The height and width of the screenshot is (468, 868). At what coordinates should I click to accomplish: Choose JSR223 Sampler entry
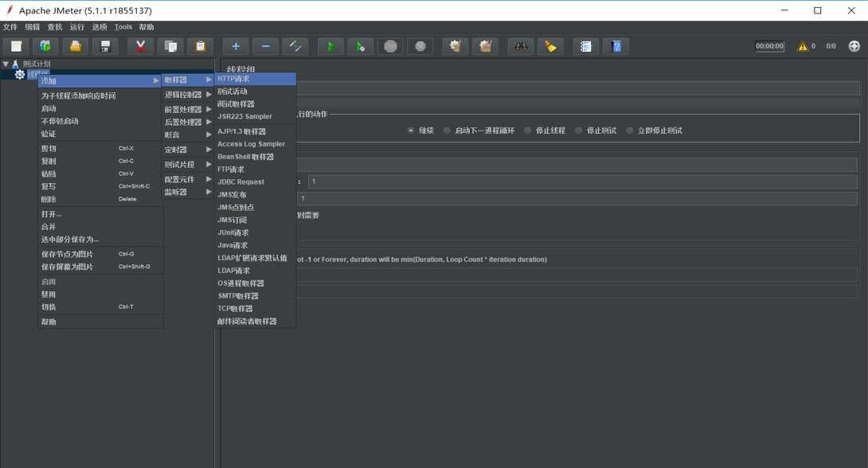click(255, 117)
